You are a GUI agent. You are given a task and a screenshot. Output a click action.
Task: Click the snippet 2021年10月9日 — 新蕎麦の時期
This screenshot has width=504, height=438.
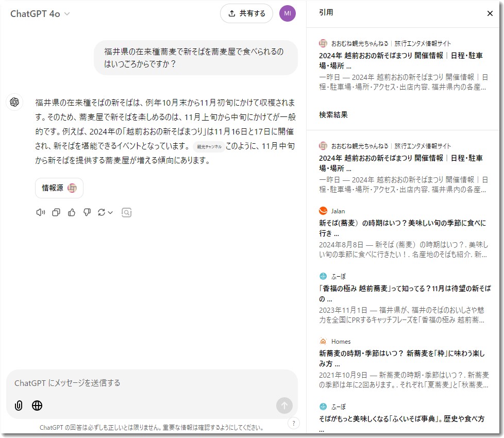click(404, 380)
